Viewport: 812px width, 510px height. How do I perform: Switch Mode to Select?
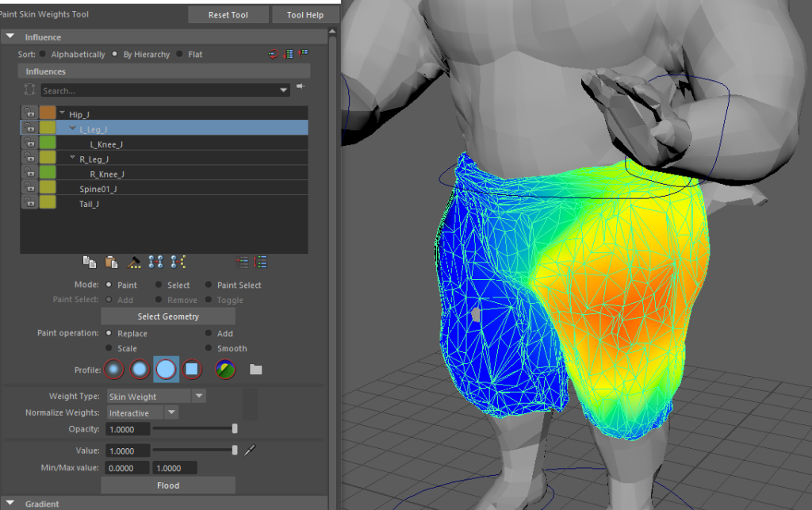point(159,285)
